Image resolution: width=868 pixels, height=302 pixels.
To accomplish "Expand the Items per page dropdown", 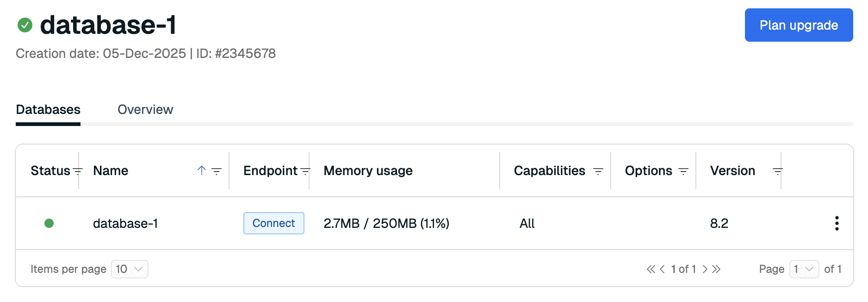I will (x=130, y=269).
